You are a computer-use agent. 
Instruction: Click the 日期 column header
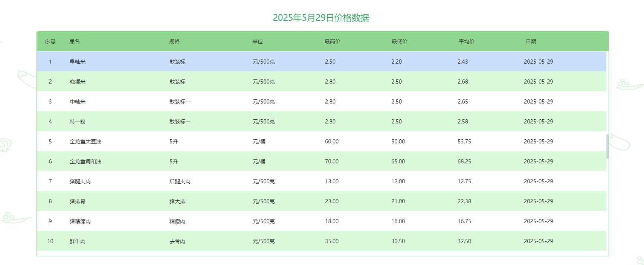(x=531, y=41)
